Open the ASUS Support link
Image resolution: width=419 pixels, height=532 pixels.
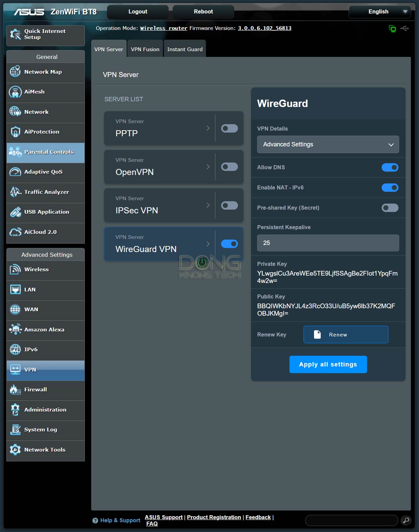tap(164, 517)
